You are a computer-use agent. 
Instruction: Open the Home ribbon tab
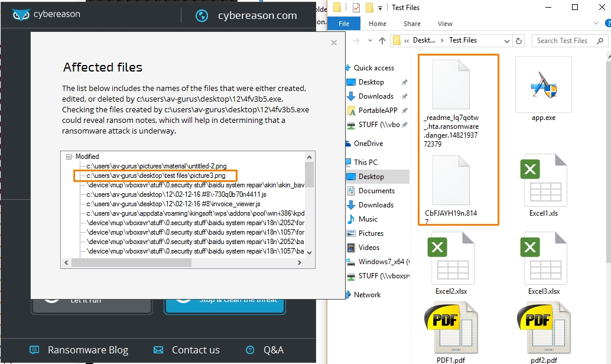point(377,24)
